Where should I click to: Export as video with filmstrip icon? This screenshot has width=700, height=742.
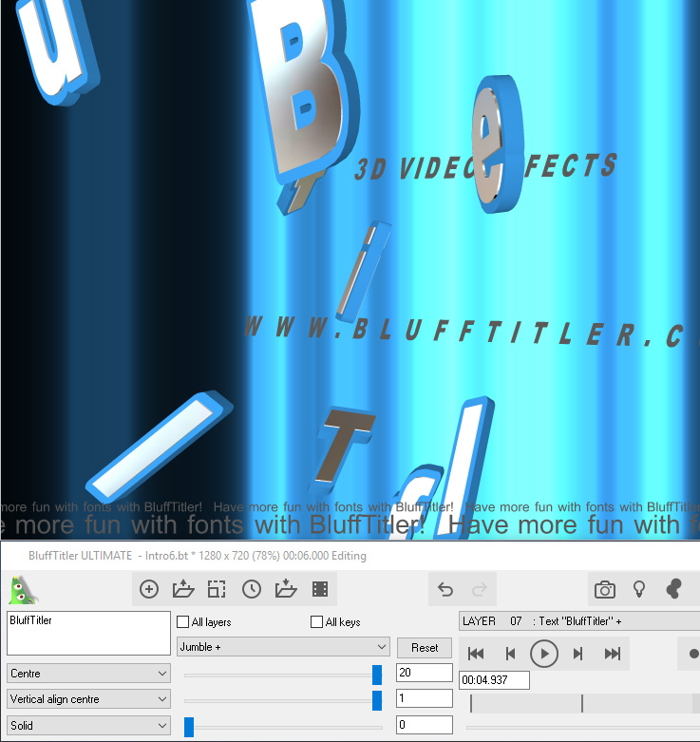[x=320, y=589]
